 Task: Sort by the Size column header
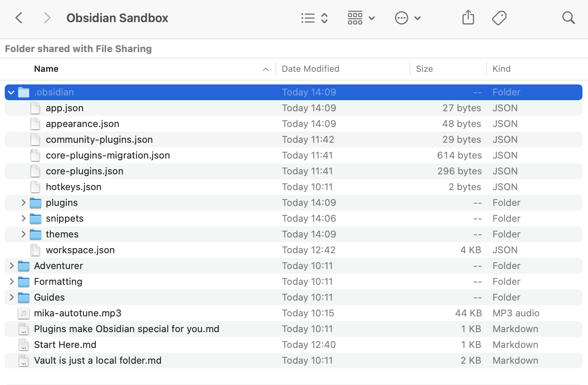[424, 69]
